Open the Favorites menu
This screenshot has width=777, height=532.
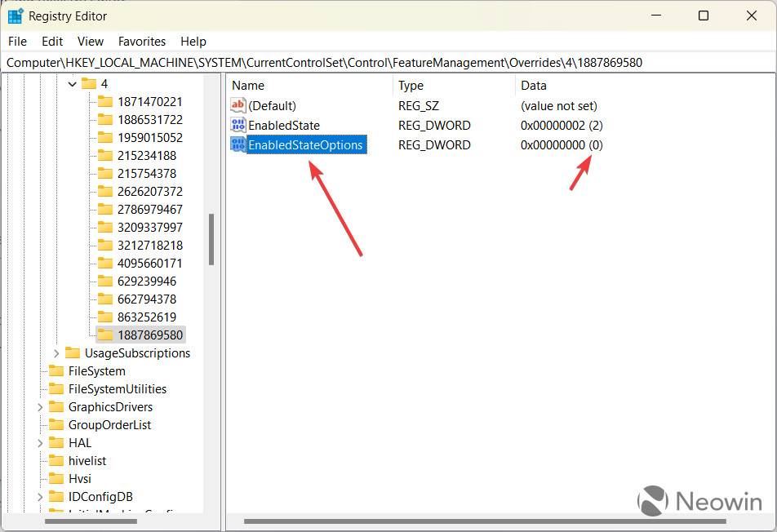(142, 42)
